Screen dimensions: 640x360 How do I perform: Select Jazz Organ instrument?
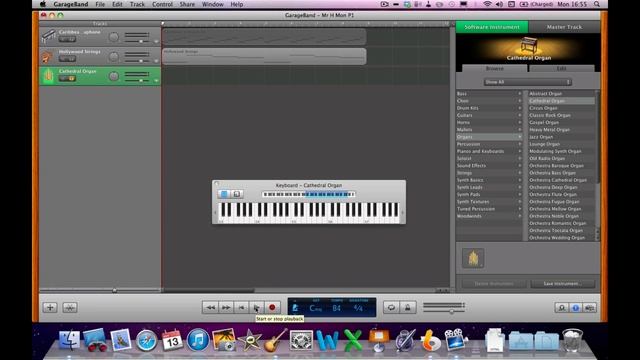click(x=561, y=137)
